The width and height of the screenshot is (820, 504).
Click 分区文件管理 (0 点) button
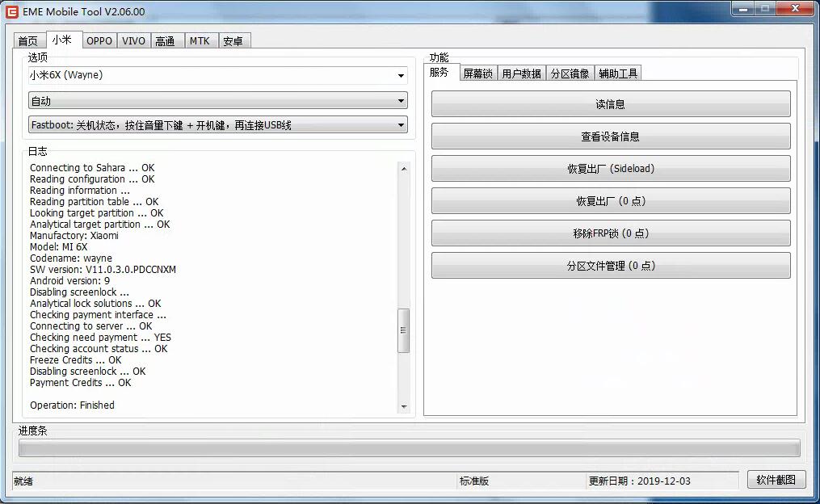point(611,266)
